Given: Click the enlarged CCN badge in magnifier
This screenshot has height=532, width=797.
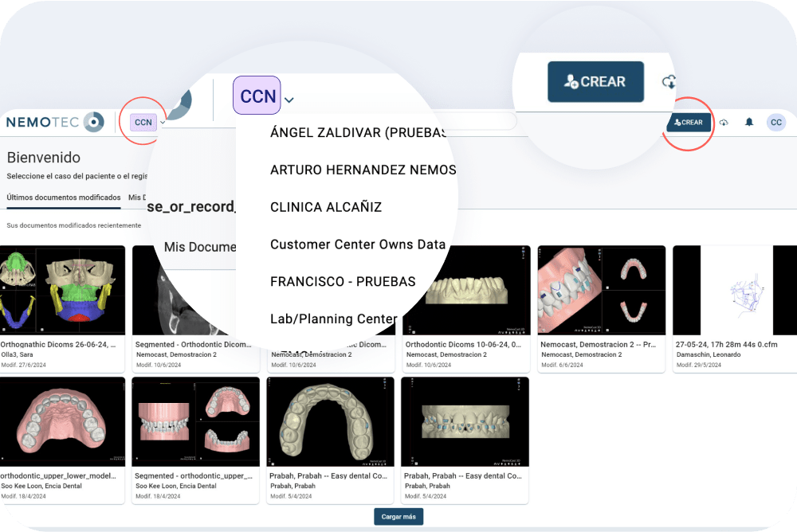Looking at the screenshot, I should (x=257, y=96).
